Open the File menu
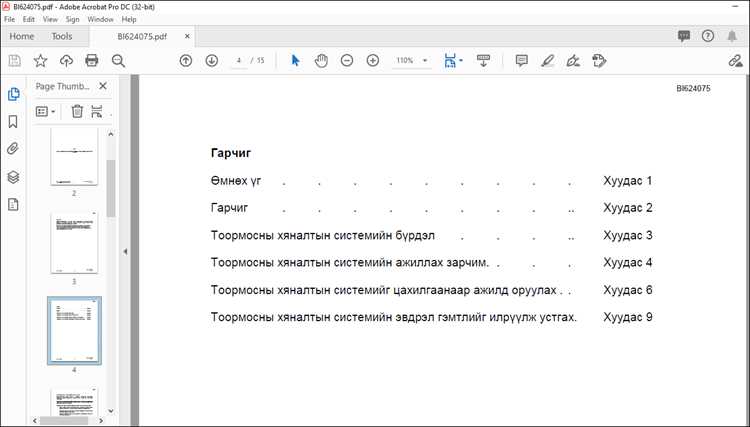This screenshot has width=750, height=427. pyautogui.click(x=10, y=20)
